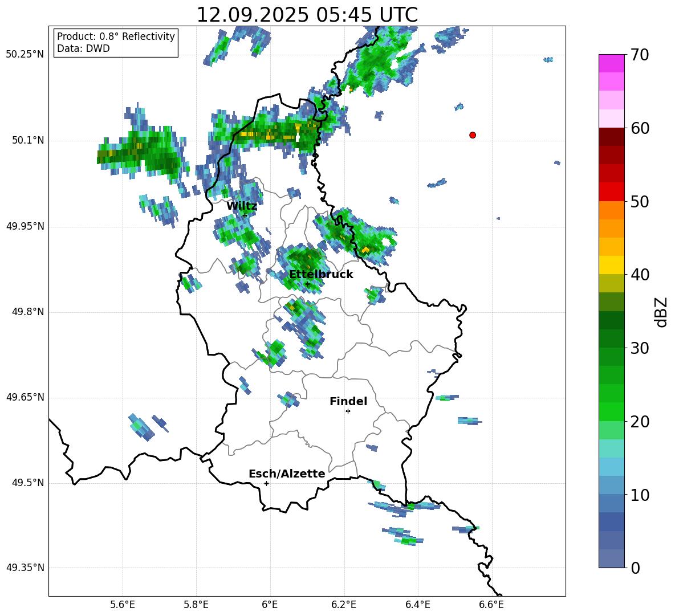Click the 49.65°N latitude label
The image size is (675, 616).
click(25, 398)
